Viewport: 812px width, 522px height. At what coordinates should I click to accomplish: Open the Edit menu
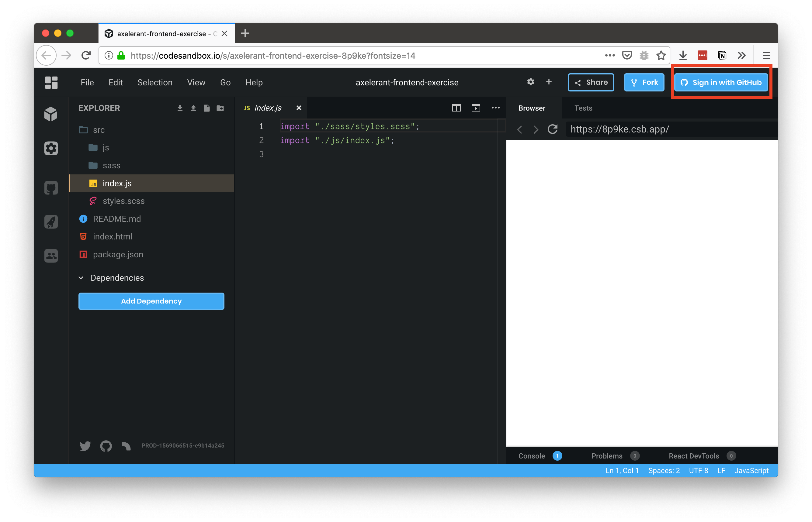click(x=116, y=82)
